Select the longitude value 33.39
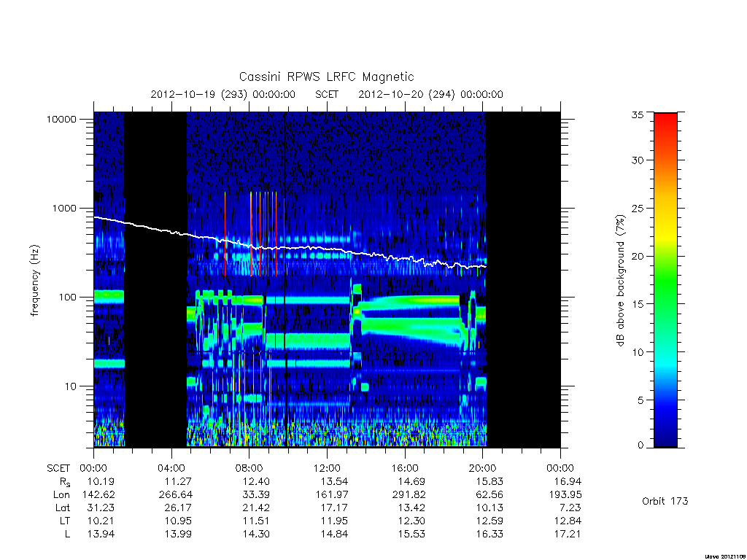The width and height of the screenshot is (747, 560). tap(256, 495)
